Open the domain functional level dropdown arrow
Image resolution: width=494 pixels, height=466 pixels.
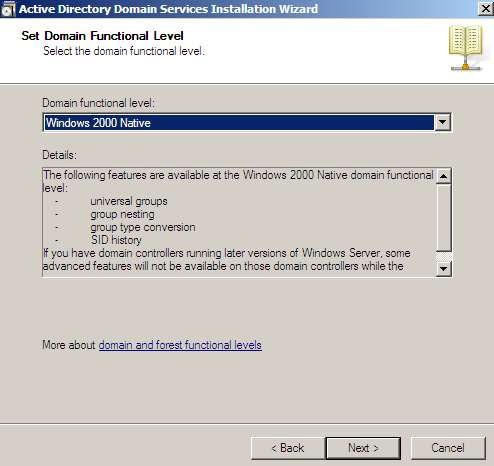point(443,122)
